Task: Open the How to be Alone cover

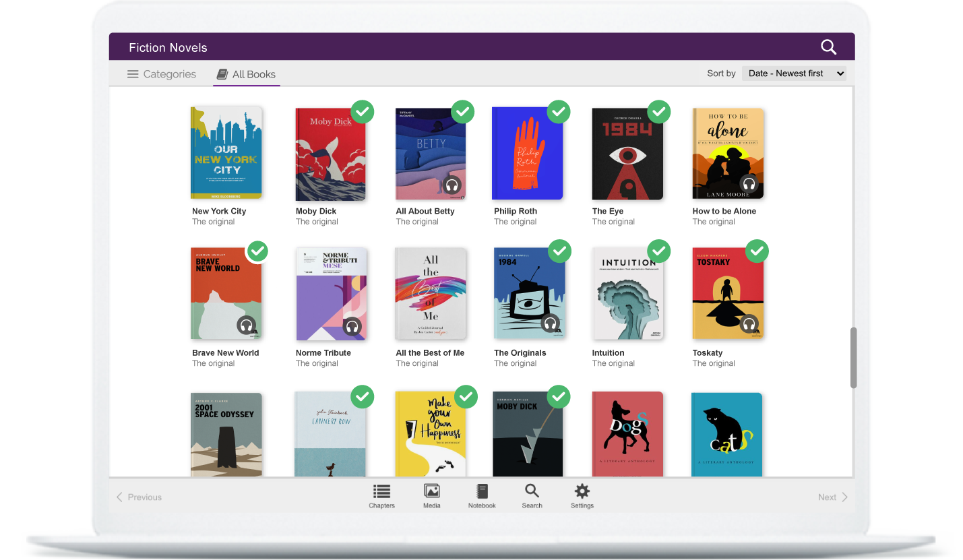Action: 728,154
